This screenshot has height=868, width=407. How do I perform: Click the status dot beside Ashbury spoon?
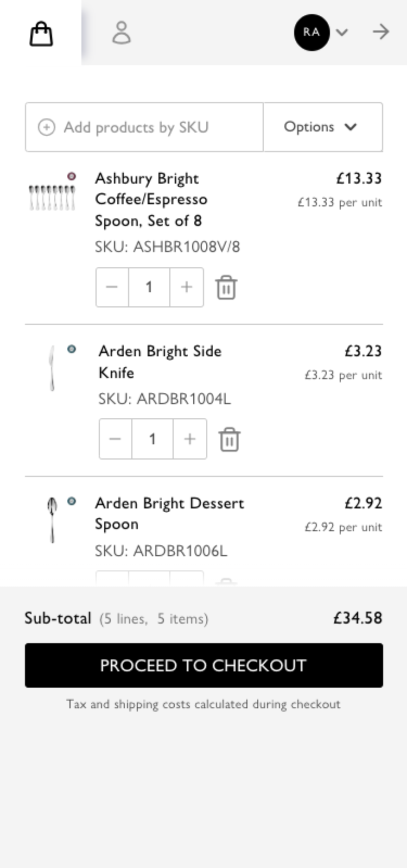pos(72,177)
